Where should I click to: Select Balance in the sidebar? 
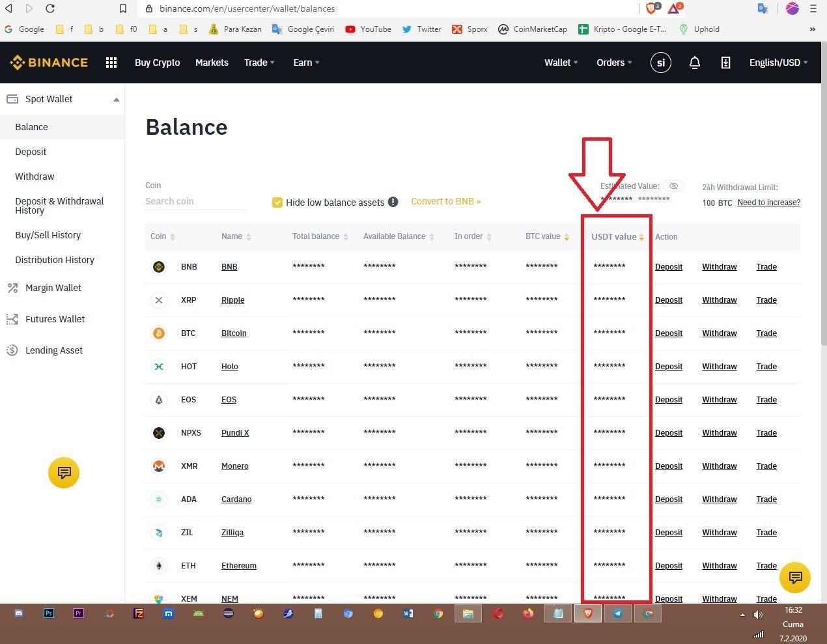(62, 127)
